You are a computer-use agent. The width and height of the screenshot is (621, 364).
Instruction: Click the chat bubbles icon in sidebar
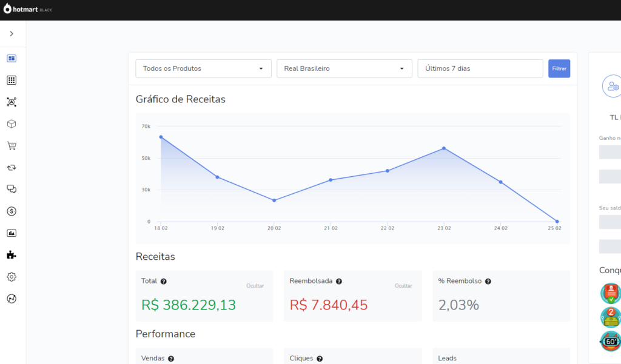(x=12, y=189)
